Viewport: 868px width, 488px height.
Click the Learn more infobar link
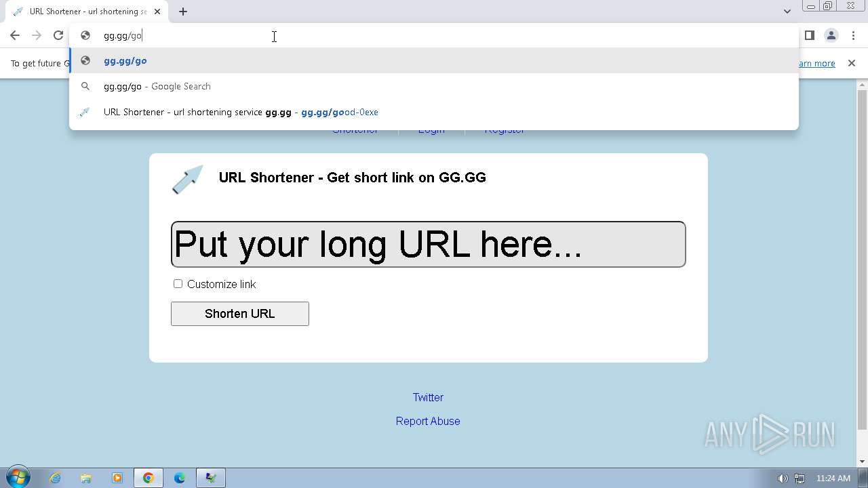click(817, 63)
